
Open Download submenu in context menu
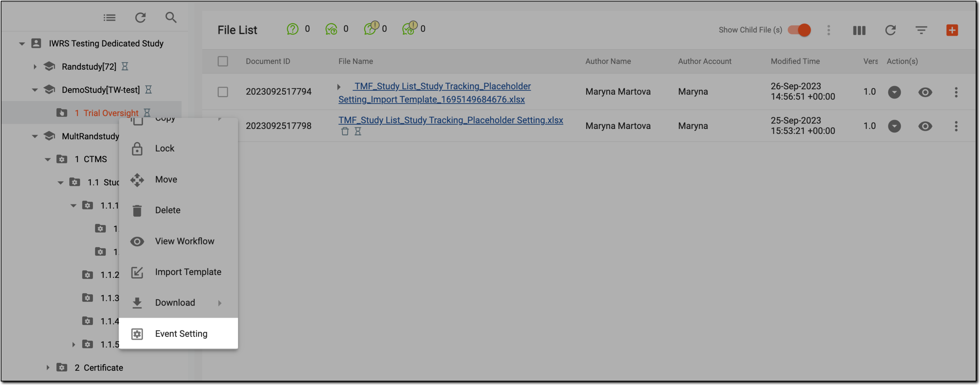tap(178, 303)
